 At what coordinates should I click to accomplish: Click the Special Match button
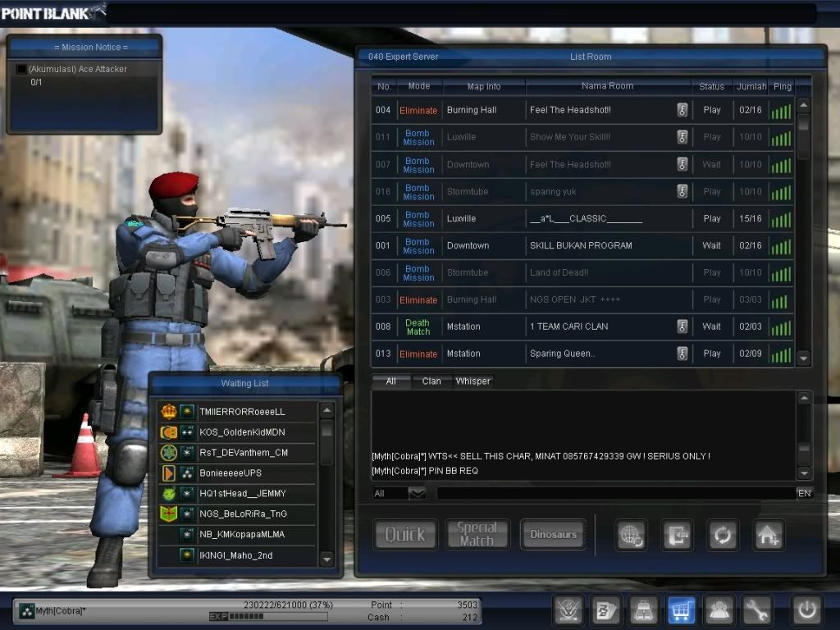(x=477, y=534)
